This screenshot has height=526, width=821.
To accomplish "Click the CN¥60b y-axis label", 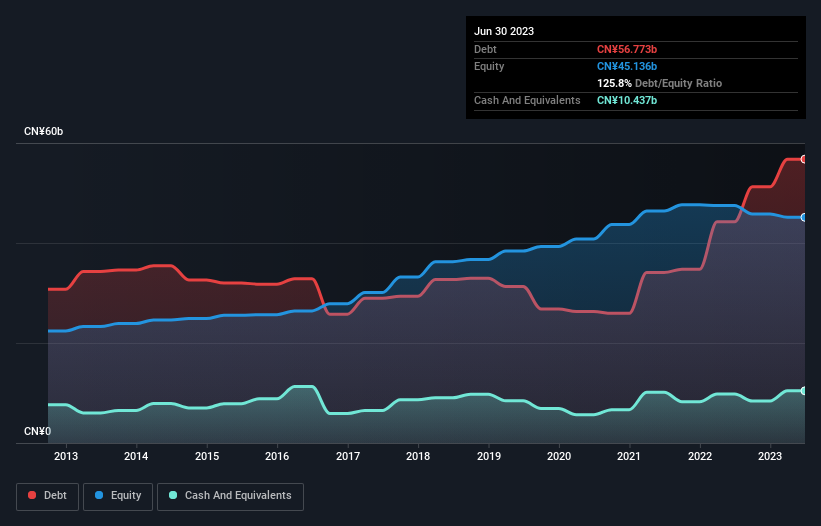I will 43,131.
